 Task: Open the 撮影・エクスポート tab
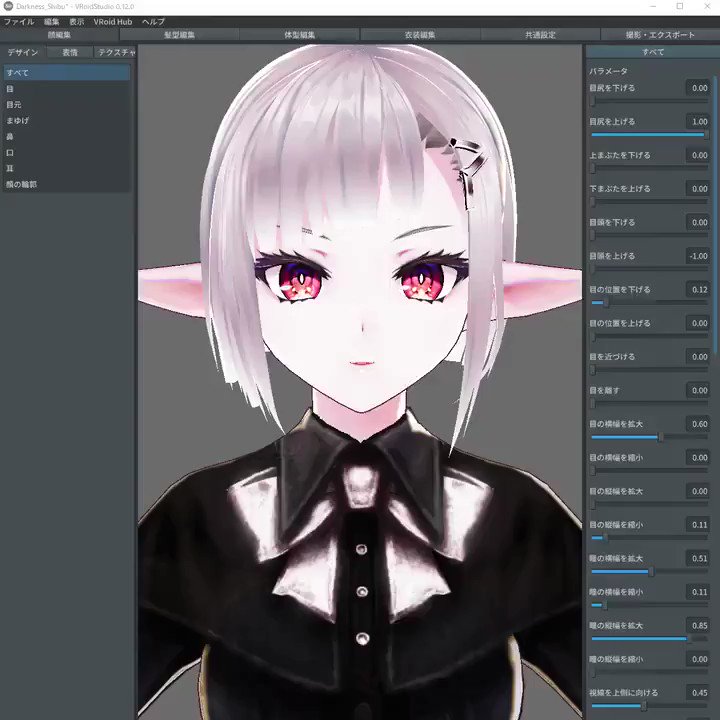point(660,35)
